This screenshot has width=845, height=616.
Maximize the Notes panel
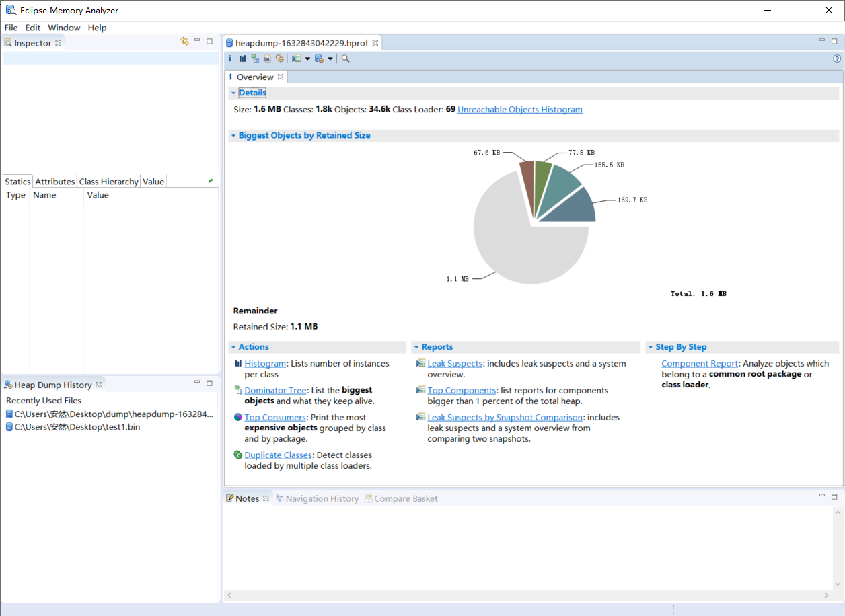click(834, 496)
